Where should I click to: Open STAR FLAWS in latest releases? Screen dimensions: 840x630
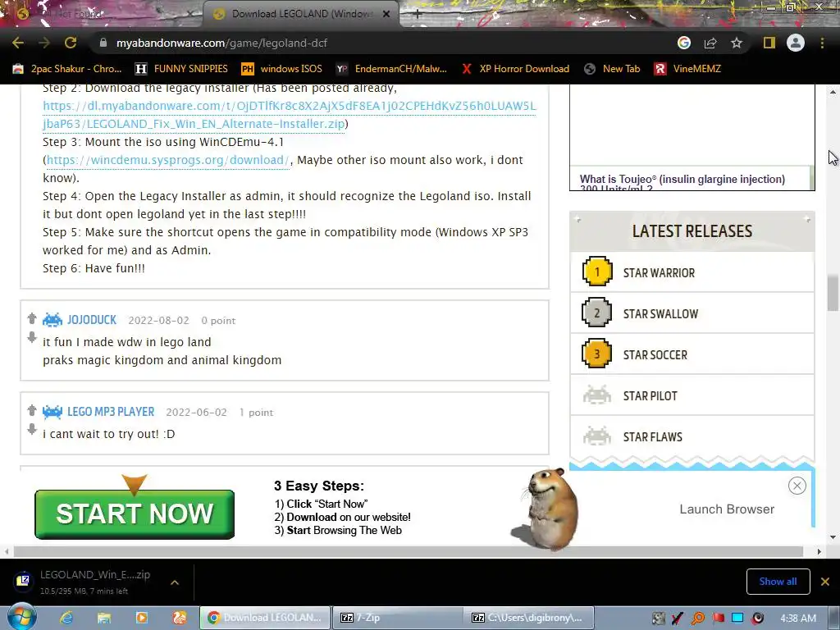(692, 436)
